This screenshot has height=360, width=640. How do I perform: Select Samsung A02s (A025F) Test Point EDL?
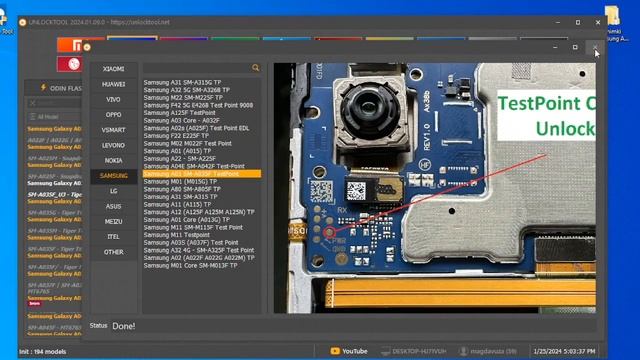point(196,128)
